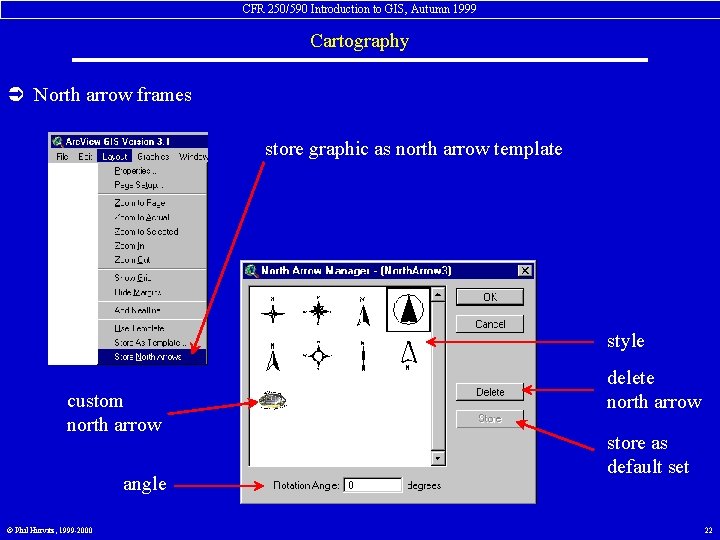Choose the circle with four points north arrow
The image size is (720, 540).
click(x=318, y=355)
